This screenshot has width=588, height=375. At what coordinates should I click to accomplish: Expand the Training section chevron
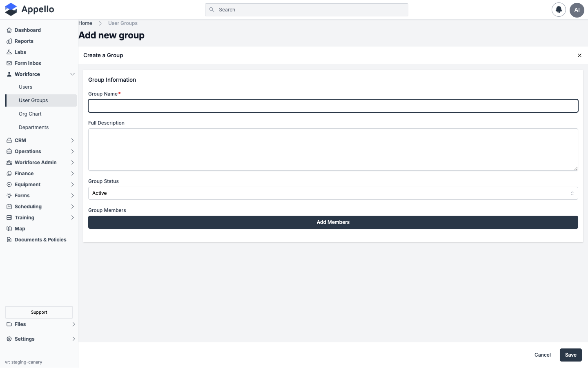pos(72,218)
